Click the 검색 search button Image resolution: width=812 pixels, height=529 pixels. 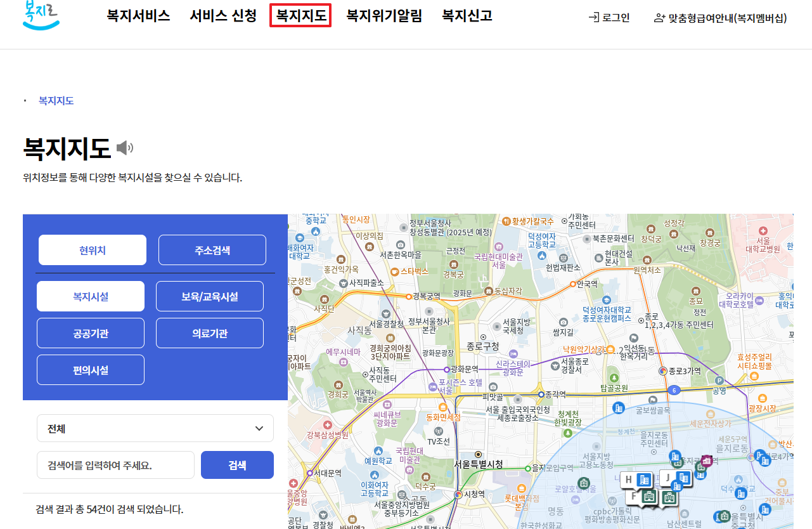[237, 465]
